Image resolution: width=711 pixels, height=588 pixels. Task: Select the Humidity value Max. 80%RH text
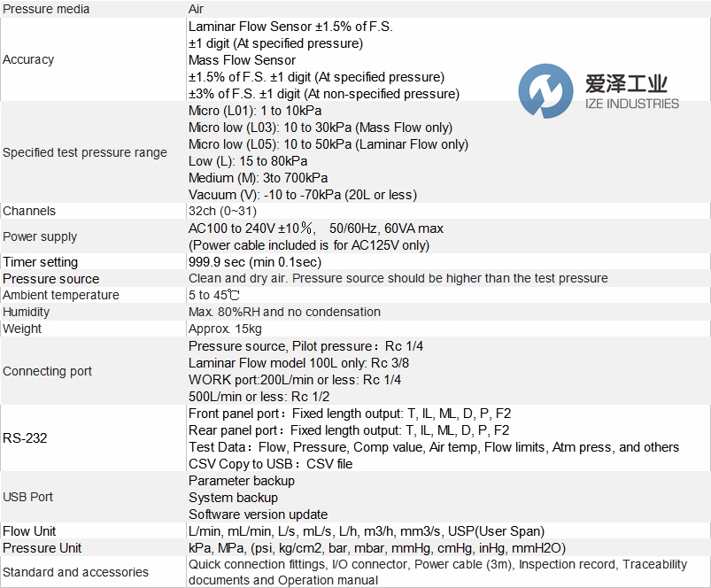(284, 312)
